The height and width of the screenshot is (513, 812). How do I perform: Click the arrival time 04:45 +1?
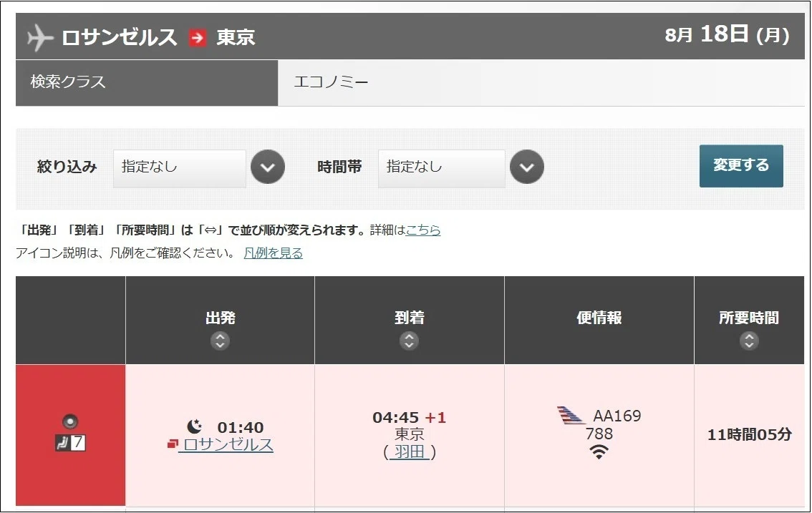pyautogui.click(x=409, y=417)
